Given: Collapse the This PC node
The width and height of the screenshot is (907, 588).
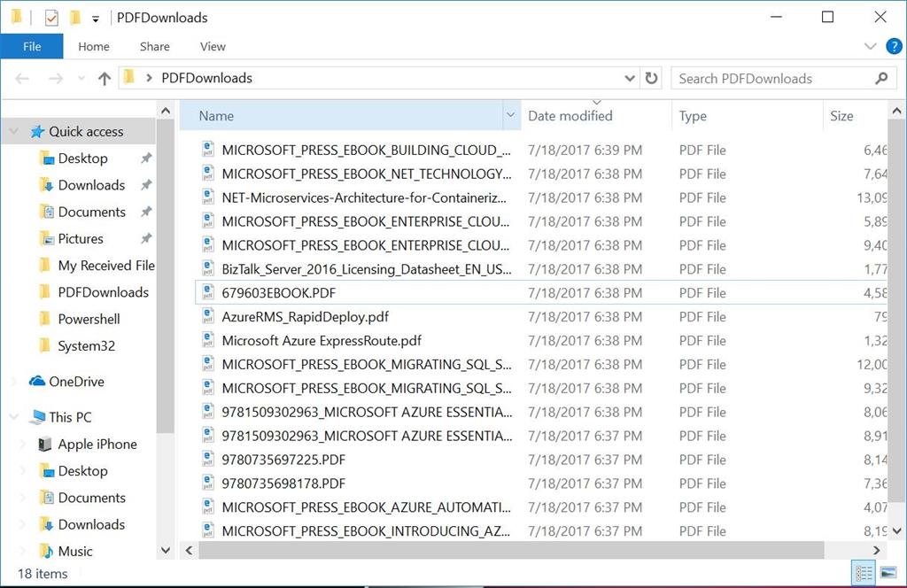Looking at the screenshot, I should click(14, 417).
